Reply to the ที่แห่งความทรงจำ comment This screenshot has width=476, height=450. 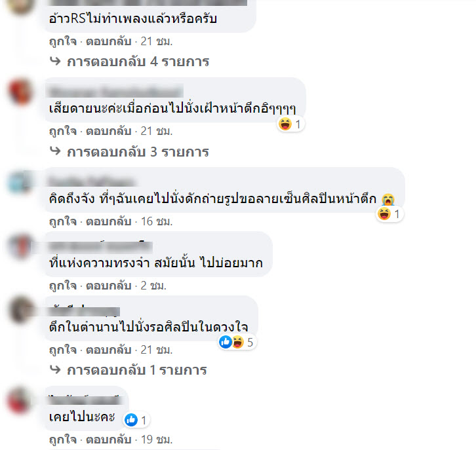tap(109, 286)
